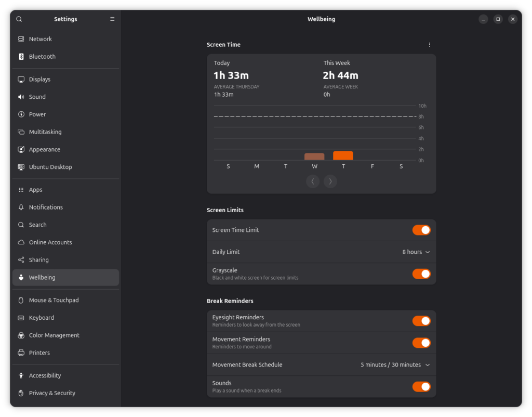Disable the Screen Time Limit switch

coord(421,230)
